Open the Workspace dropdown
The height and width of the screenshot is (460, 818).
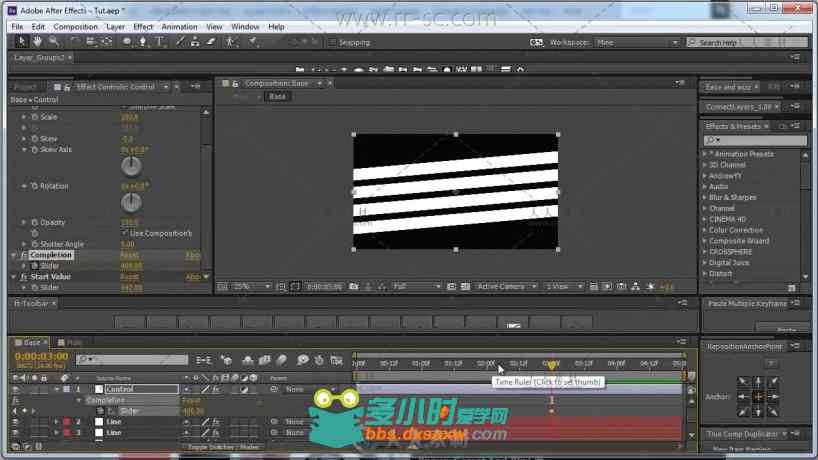tap(637, 43)
